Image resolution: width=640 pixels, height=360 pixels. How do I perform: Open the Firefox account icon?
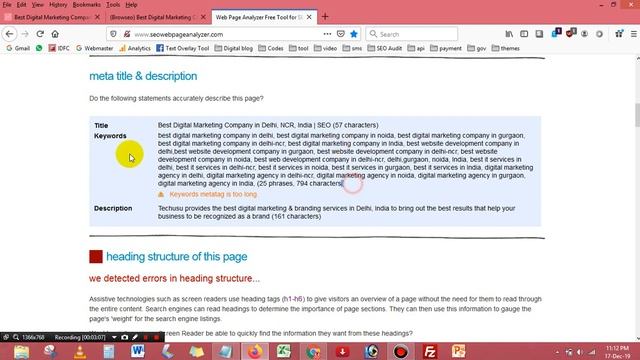pyautogui.click(x=584, y=34)
